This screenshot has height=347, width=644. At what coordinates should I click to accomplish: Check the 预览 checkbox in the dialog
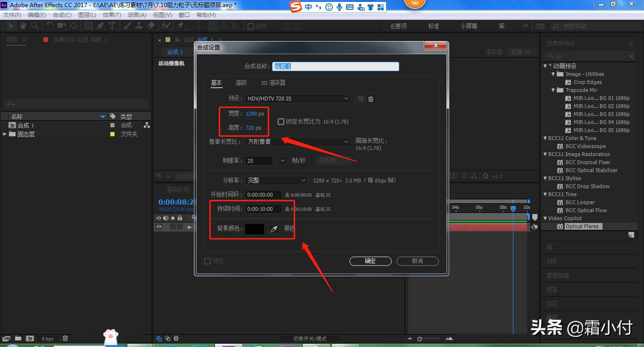[207, 261]
